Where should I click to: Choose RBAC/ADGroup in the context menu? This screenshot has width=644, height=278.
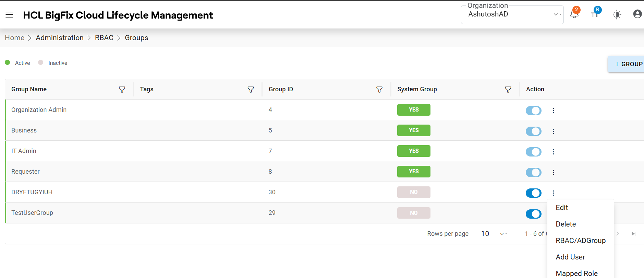[580, 241]
